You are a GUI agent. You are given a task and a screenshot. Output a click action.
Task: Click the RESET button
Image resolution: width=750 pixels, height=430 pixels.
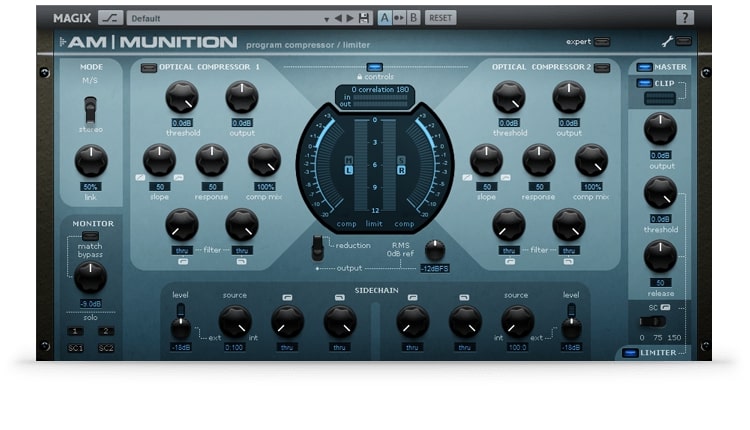440,18
